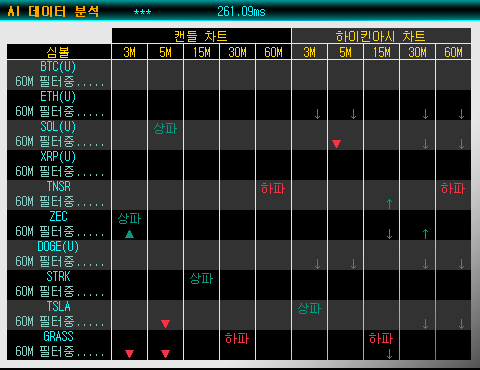Click the 심볼 column header
This screenshot has width=480, height=370.
59,52
